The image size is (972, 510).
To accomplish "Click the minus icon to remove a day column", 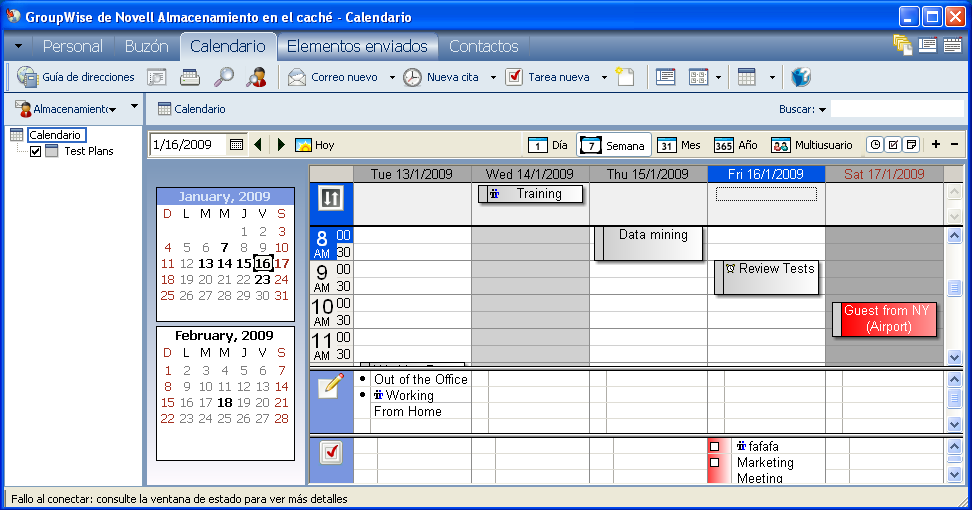I will click(955, 144).
